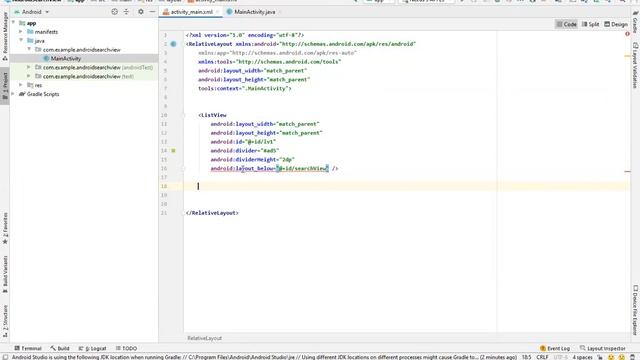Viewport: 640px width, 360px height.
Task: Click the locate target icon in Project panel
Action: click(x=115, y=12)
